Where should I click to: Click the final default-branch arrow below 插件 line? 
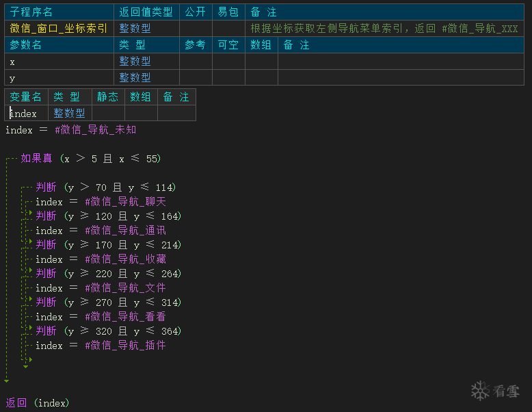tap(31, 359)
